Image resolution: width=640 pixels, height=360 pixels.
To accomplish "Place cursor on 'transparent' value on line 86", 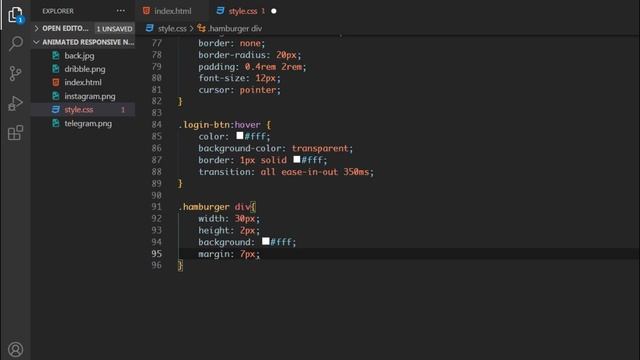I will click(x=320, y=148).
